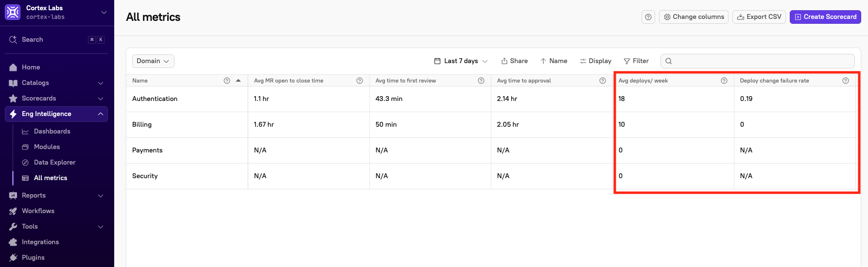The width and height of the screenshot is (868, 267).
Task: Click the Avg deploys/ week help icon
Action: 724,81
